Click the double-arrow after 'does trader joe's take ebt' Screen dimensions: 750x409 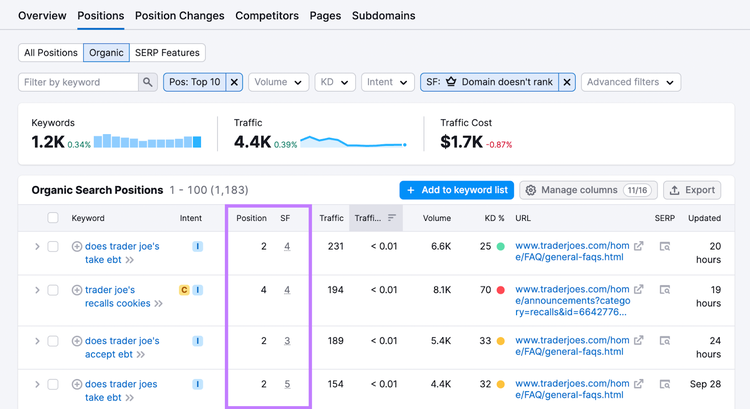coord(130,260)
